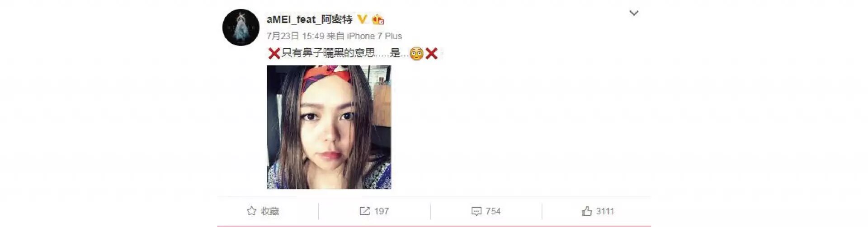
Task: Click the repost count 197
Action: [x=382, y=211]
